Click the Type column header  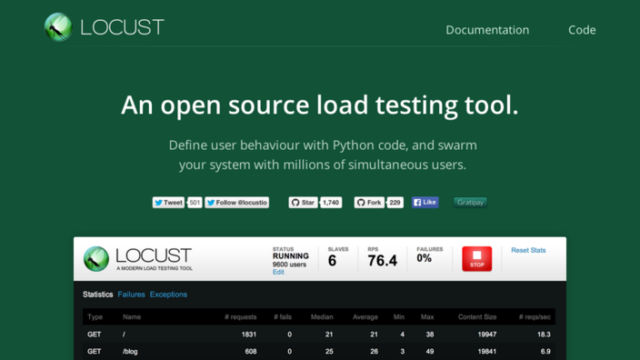pyautogui.click(x=95, y=317)
